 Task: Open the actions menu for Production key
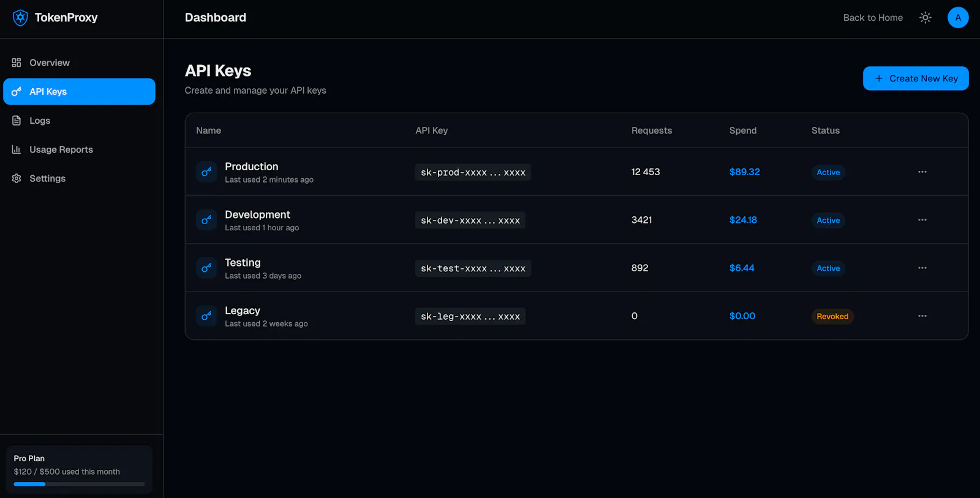click(922, 172)
